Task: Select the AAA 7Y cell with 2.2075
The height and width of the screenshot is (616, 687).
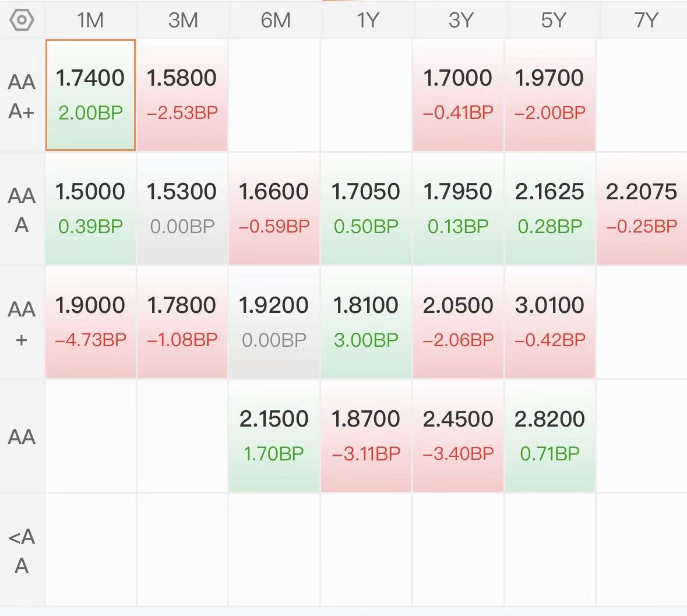Action: pyautogui.click(x=642, y=209)
